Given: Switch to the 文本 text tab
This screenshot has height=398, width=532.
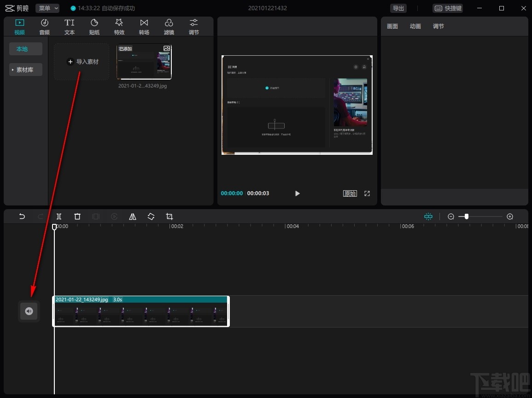Looking at the screenshot, I should [70, 27].
